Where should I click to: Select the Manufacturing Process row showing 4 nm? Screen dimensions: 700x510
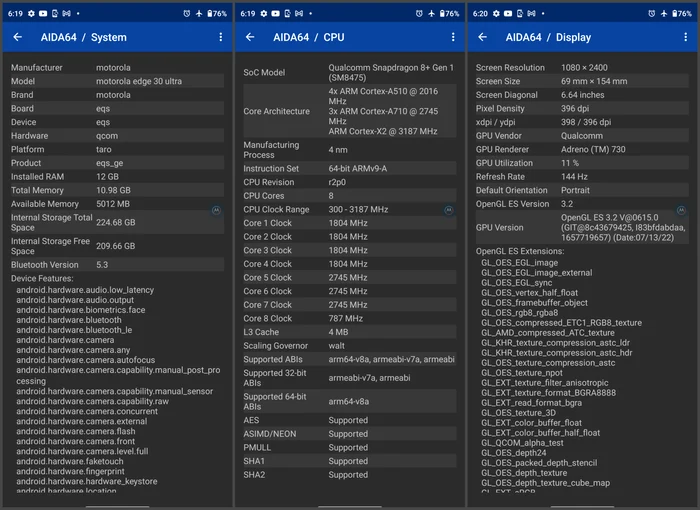pos(350,150)
